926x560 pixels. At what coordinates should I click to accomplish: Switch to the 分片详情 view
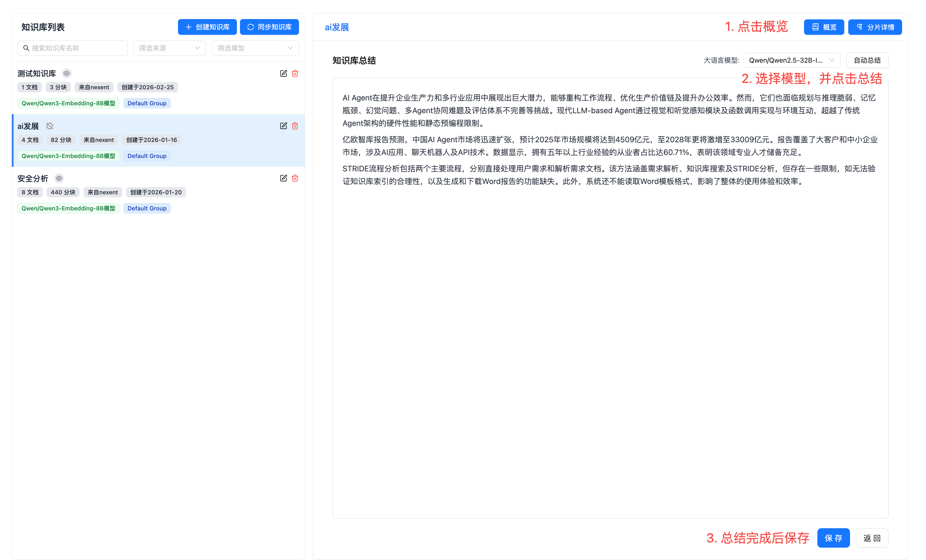pyautogui.click(x=875, y=27)
